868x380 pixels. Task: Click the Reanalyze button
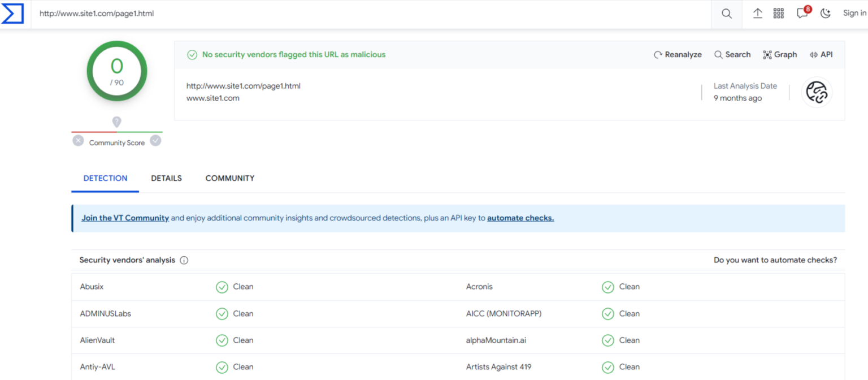point(678,54)
